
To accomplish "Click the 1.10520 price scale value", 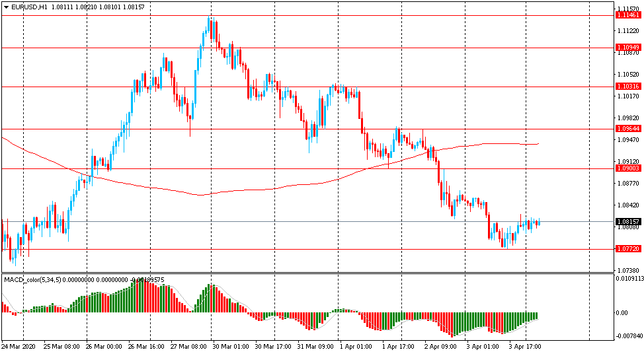I will click(628, 74).
